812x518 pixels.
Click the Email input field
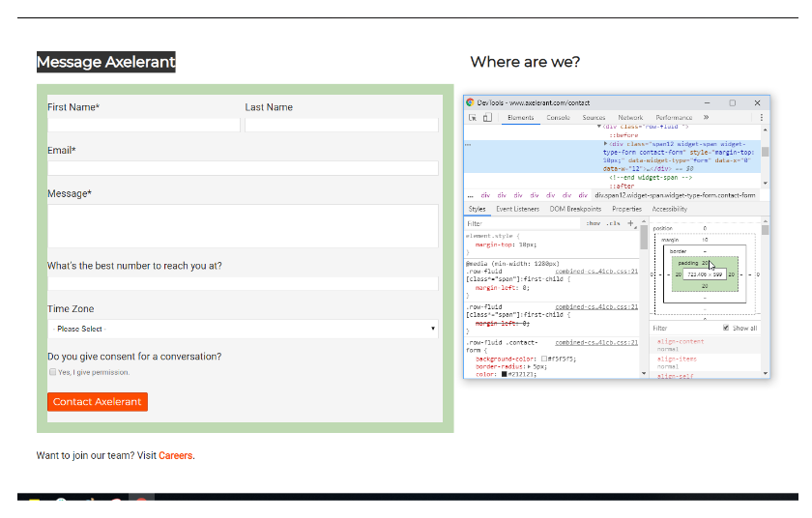click(x=243, y=168)
